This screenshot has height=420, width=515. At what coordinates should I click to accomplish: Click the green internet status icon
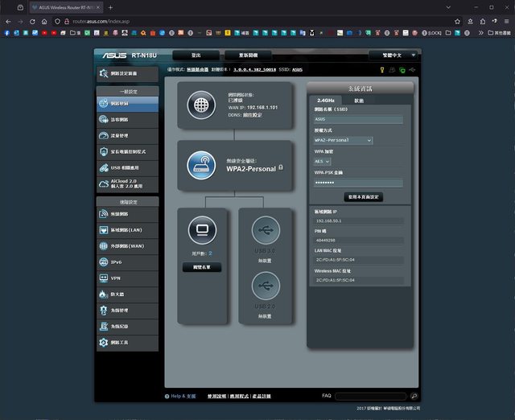click(x=402, y=70)
